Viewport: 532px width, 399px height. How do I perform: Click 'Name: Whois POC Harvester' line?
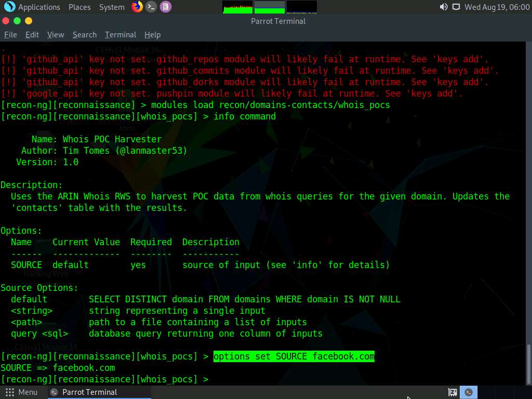coord(97,139)
